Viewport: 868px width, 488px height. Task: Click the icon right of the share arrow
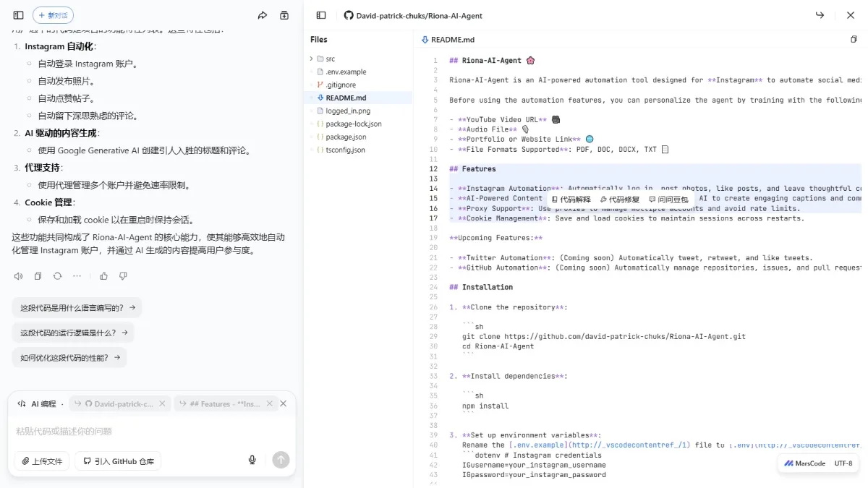coord(284,15)
